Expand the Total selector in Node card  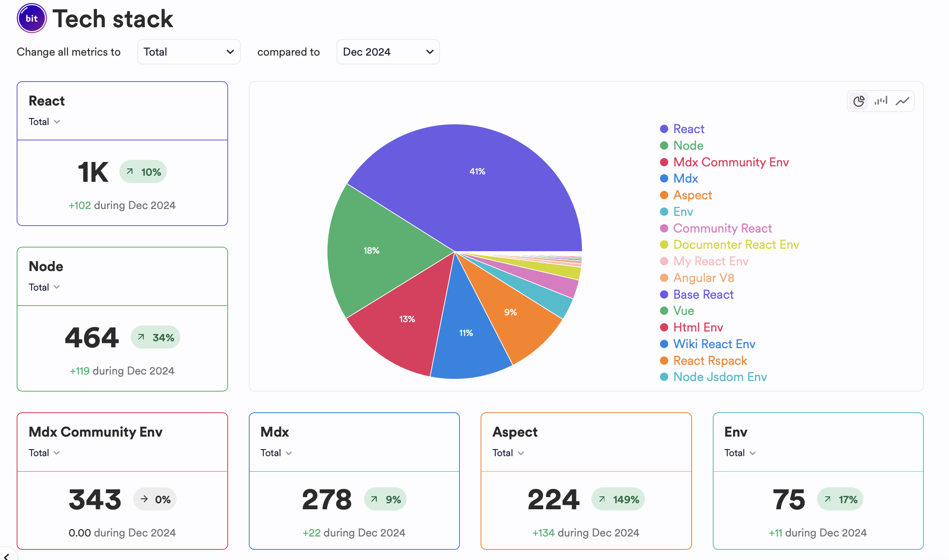tap(45, 287)
